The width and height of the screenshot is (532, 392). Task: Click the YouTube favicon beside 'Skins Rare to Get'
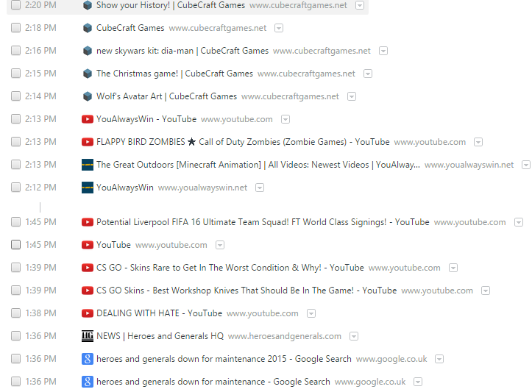(x=88, y=268)
